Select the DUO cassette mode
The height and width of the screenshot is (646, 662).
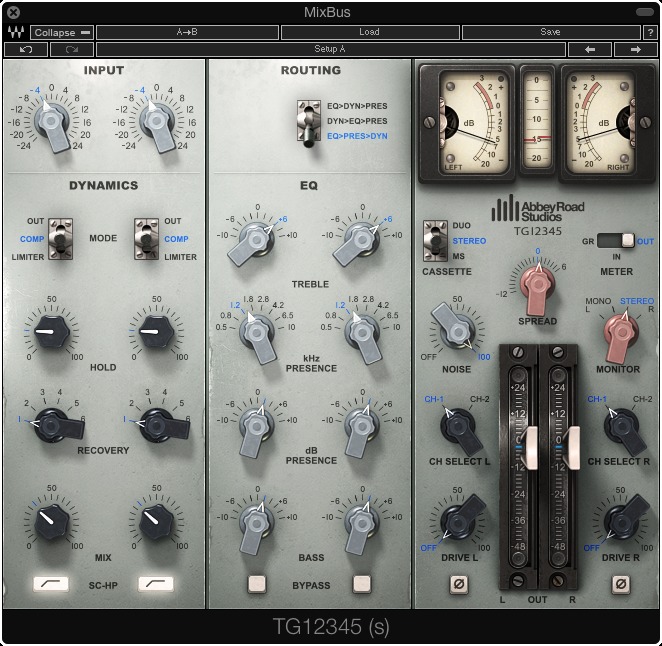pyautogui.click(x=461, y=225)
